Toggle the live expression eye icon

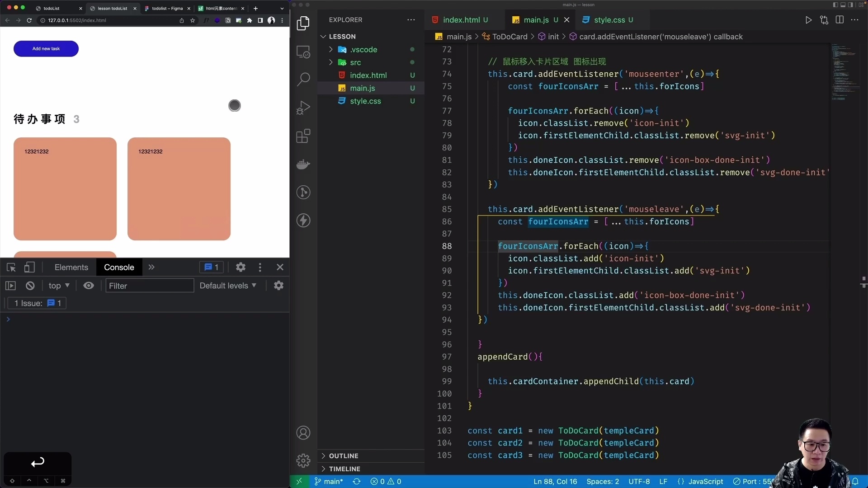pyautogui.click(x=89, y=285)
